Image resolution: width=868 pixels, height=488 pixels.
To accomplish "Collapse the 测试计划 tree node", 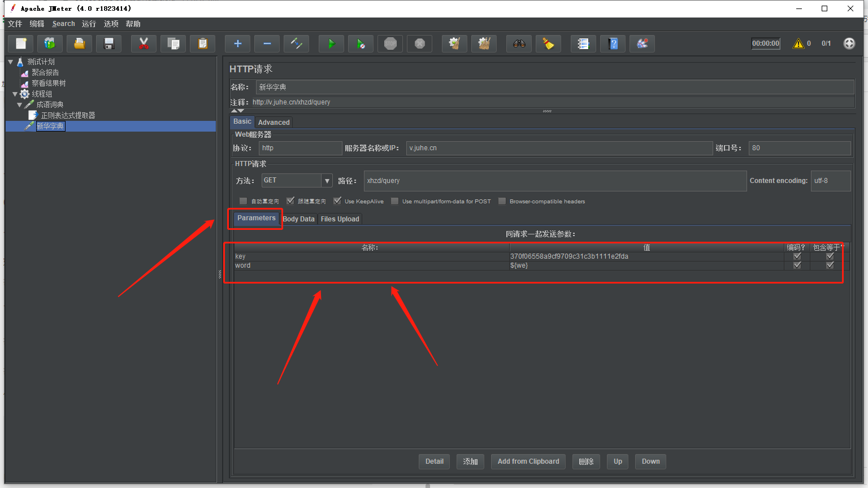I will pos(10,62).
